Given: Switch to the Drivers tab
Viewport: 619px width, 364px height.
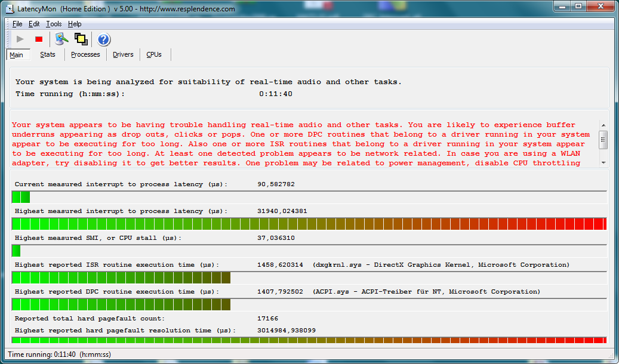Looking at the screenshot, I should (123, 55).
